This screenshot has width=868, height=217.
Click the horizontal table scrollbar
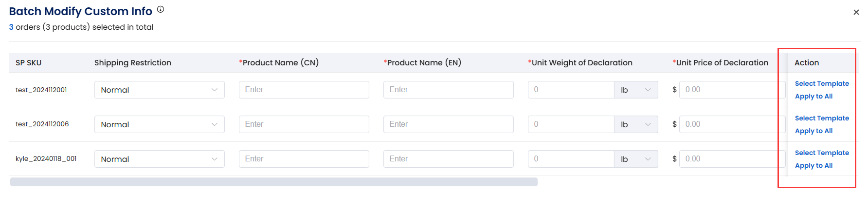click(273, 182)
